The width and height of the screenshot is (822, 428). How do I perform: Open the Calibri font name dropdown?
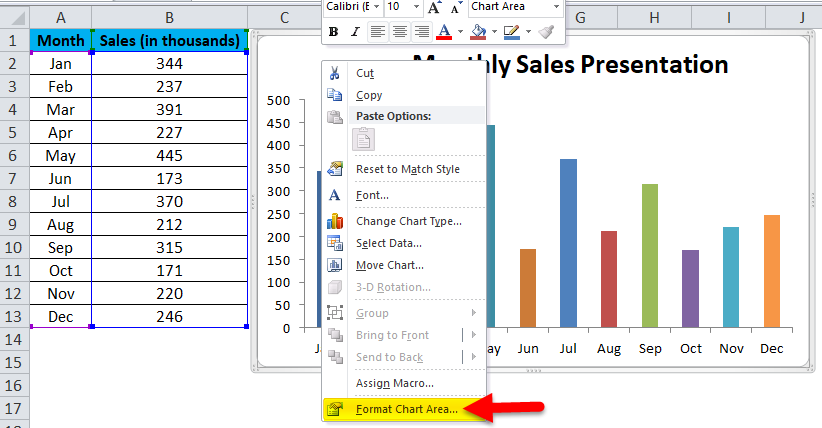(x=376, y=7)
